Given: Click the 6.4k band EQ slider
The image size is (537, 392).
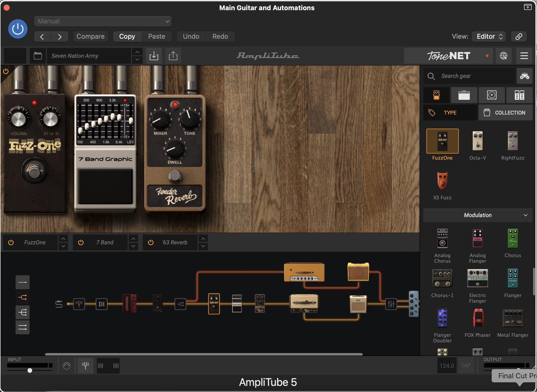Looking at the screenshot, I should coord(119,117).
